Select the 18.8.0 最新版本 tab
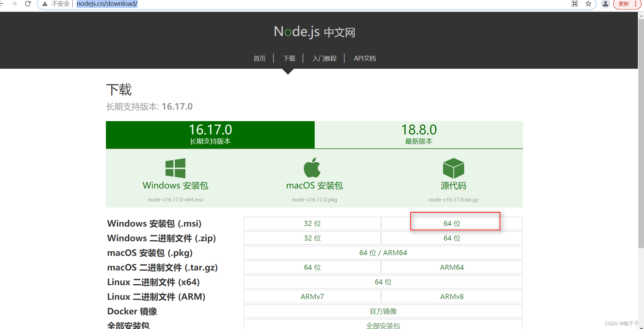644x329 pixels. [x=419, y=135]
